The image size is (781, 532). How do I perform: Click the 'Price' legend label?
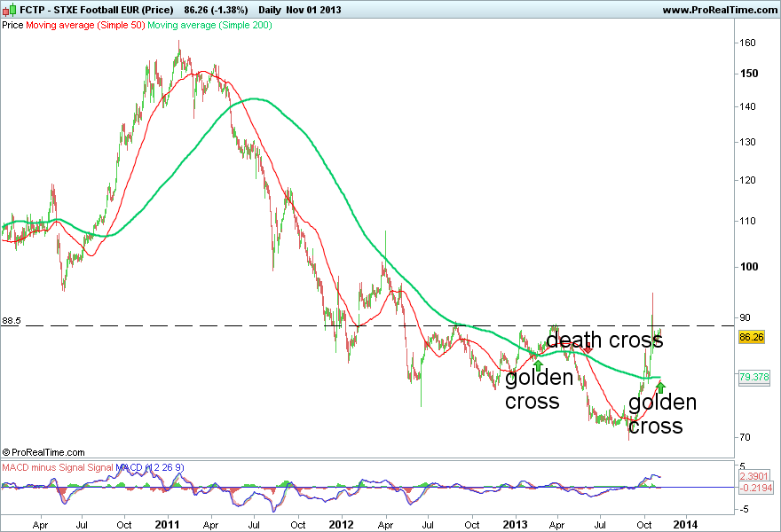coord(13,25)
